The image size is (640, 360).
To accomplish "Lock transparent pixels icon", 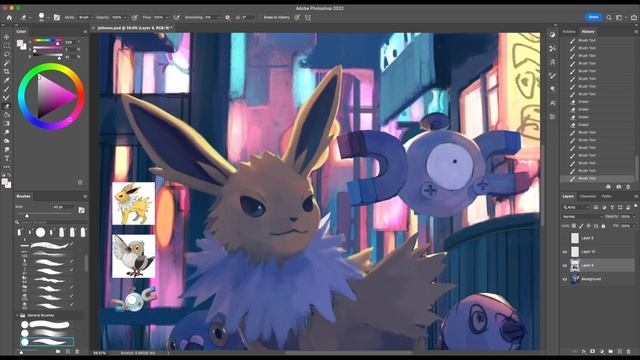I will click(574, 226).
